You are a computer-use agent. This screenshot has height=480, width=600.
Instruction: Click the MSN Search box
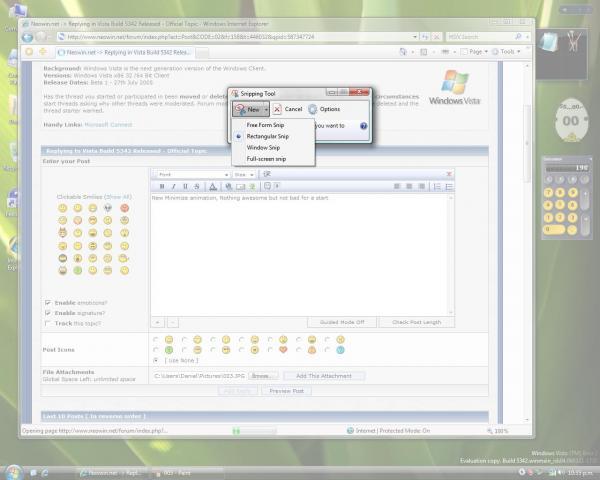pos(480,37)
